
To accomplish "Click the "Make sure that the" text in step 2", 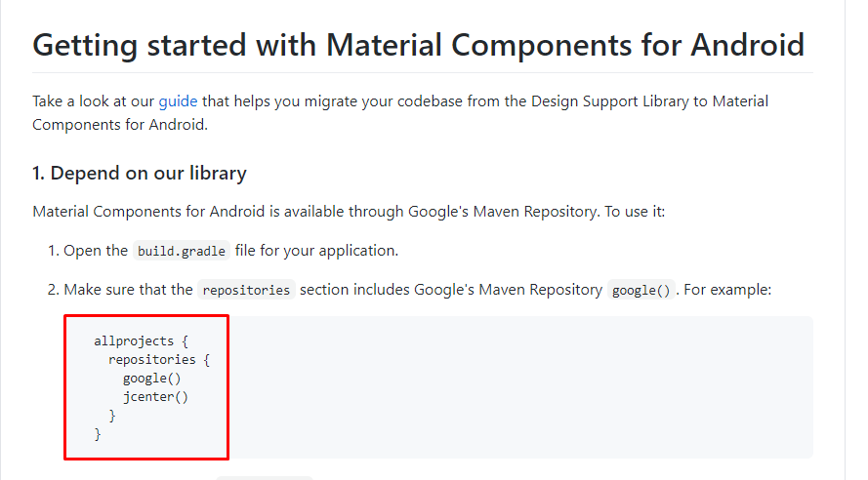I will 128,289.
